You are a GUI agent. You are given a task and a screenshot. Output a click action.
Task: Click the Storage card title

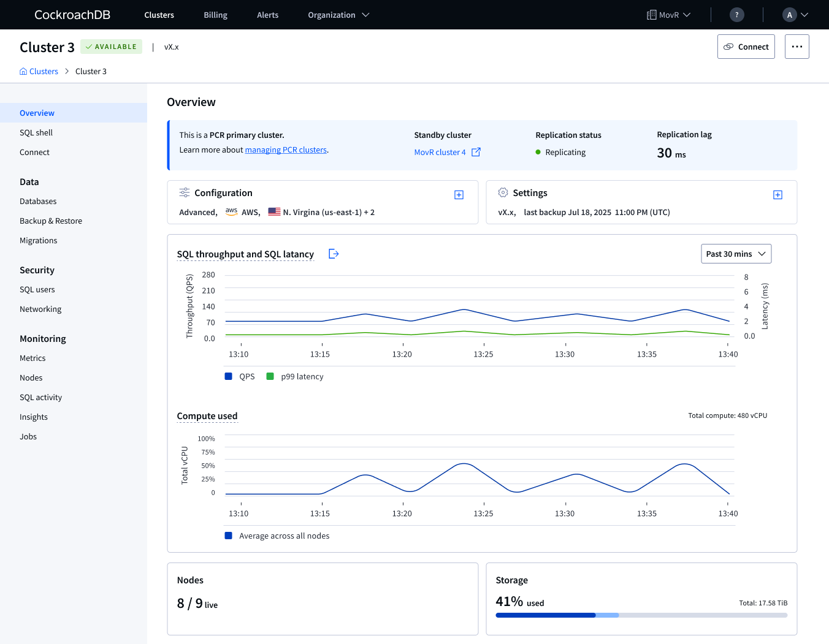[x=511, y=580]
